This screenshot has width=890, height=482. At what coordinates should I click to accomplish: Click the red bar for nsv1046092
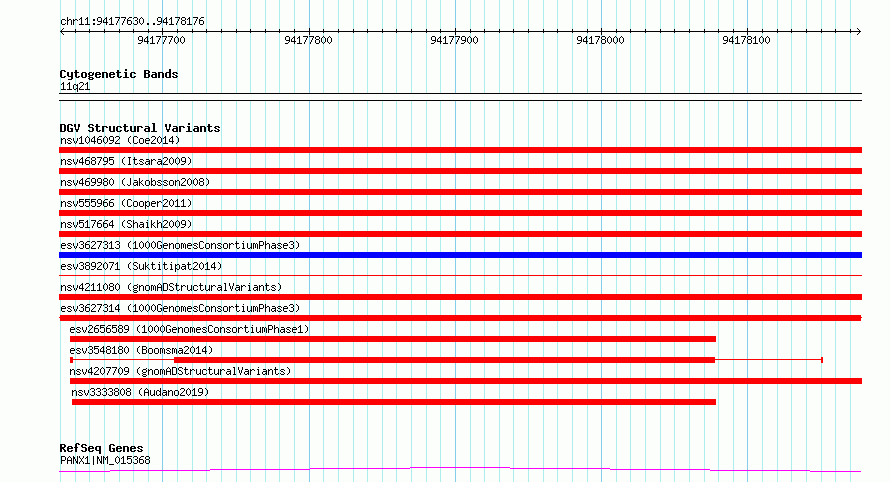(x=460, y=150)
